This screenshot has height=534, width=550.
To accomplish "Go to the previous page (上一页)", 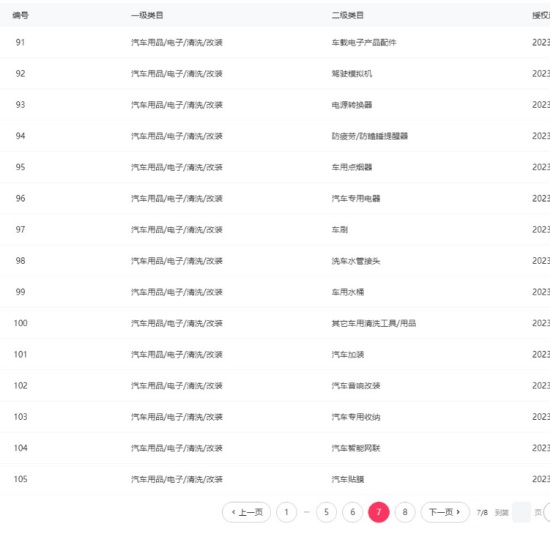I will coord(246,512).
